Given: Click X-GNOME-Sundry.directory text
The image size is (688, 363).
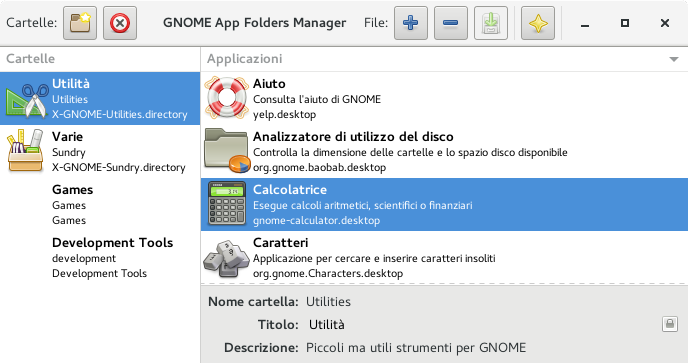Looking at the screenshot, I should [x=118, y=168].
